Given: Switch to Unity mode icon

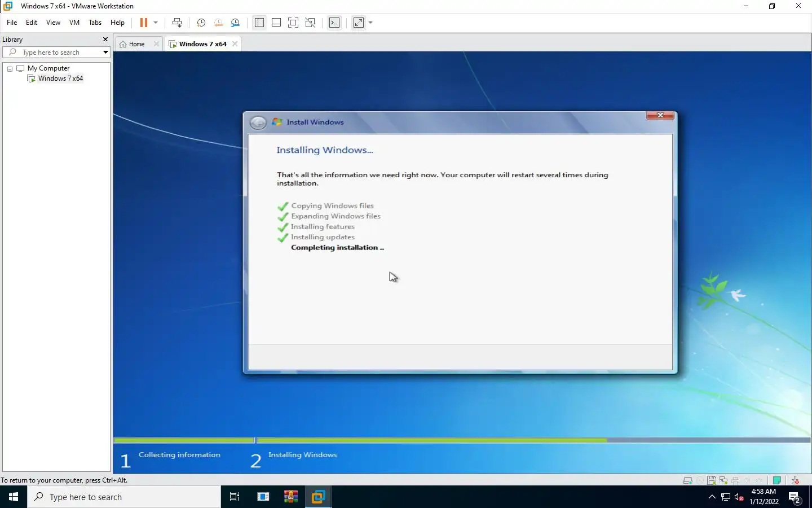Looking at the screenshot, I should [310, 23].
